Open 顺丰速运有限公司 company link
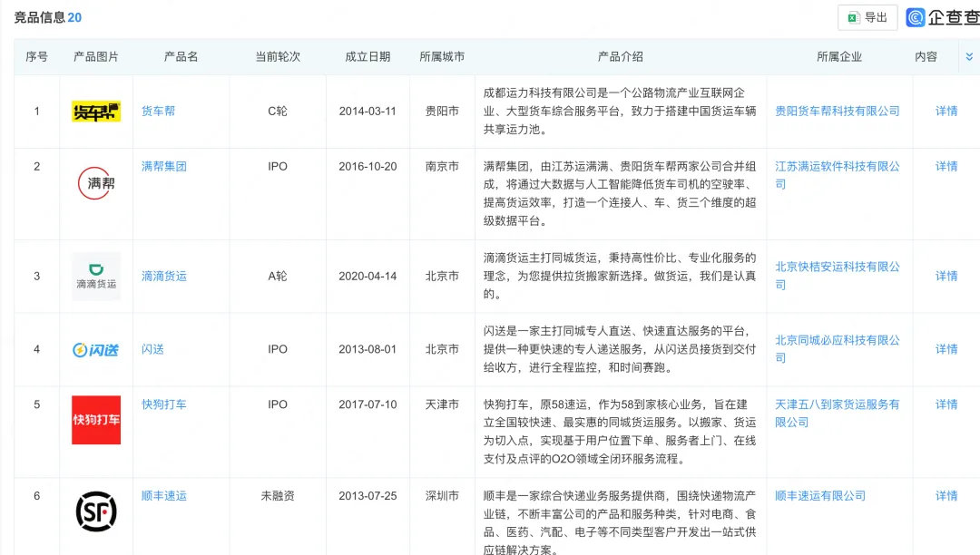Image resolution: width=980 pixels, height=555 pixels. 820,496
